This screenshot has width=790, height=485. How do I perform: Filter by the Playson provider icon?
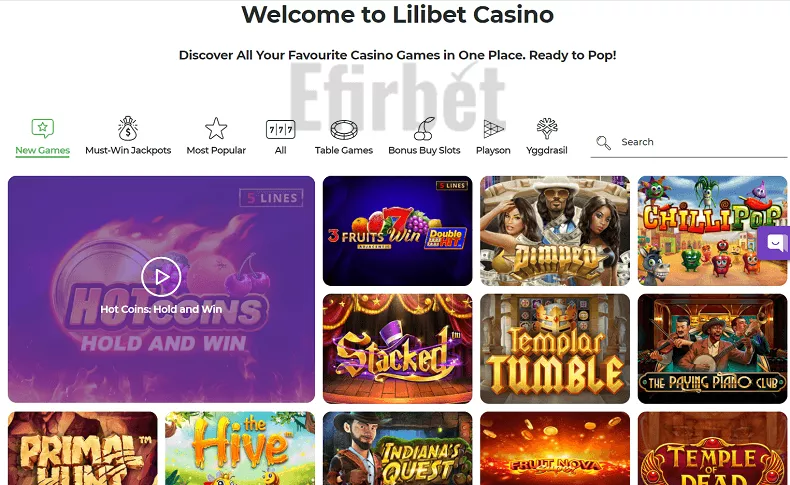(493, 129)
